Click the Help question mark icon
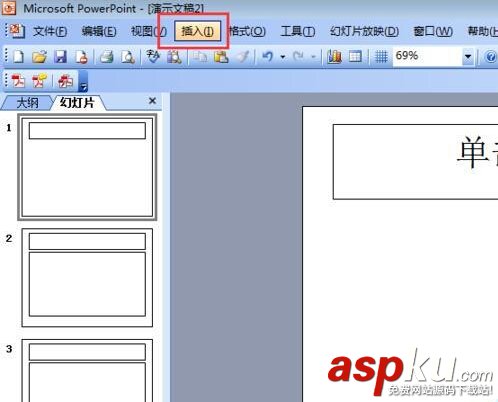The height and width of the screenshot is (402, 498). click(490, 57)
